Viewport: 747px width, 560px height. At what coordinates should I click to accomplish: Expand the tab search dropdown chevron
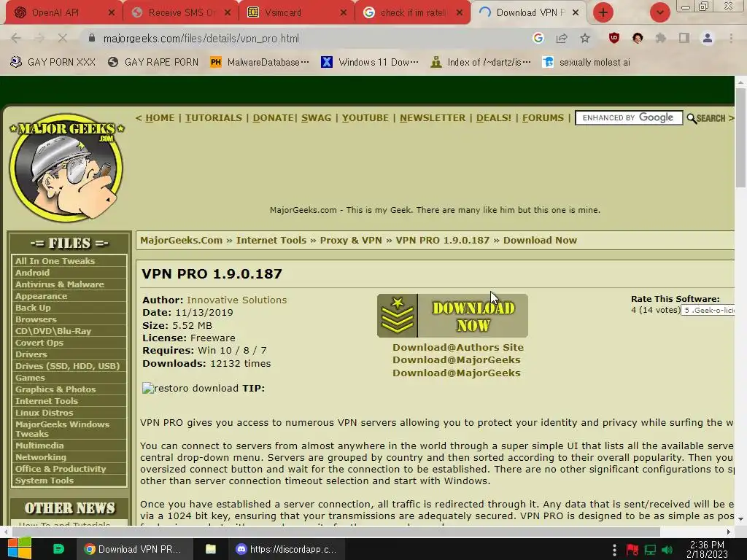(x=659, y=12)
